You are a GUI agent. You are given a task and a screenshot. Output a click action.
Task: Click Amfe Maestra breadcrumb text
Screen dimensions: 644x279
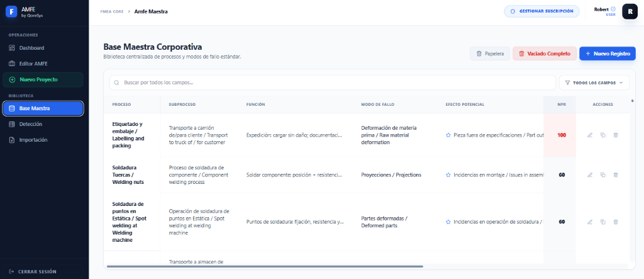[151, 11]
